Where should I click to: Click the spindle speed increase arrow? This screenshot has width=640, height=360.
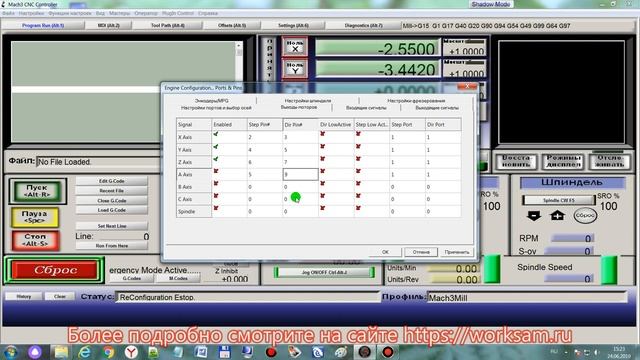pos(558,216)
